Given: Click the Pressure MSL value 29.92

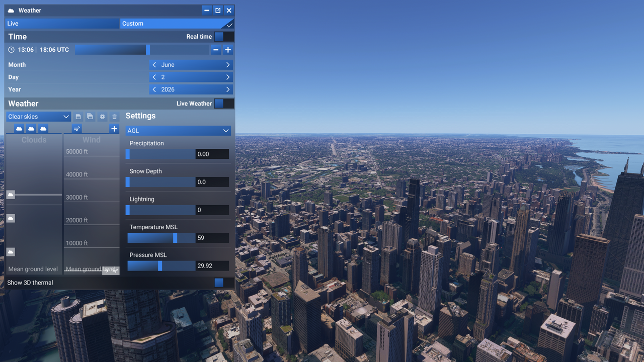Looking at the screenshot, I should tap(212, 266).
